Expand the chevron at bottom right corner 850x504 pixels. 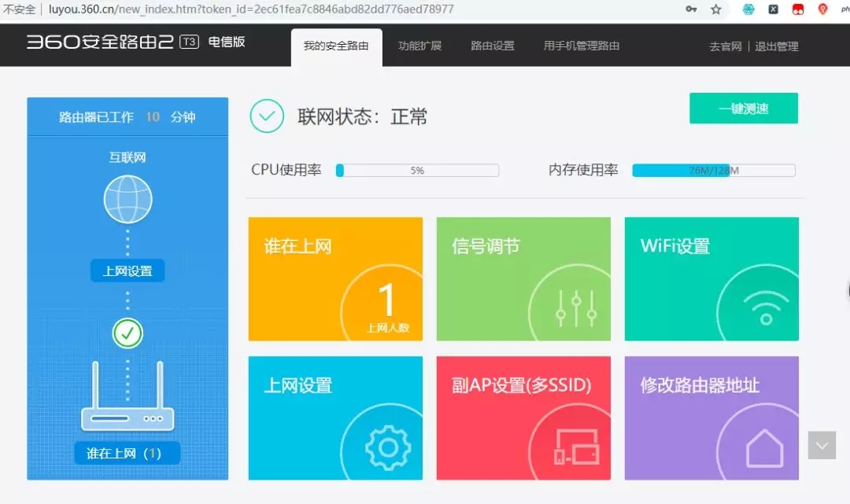821,445
